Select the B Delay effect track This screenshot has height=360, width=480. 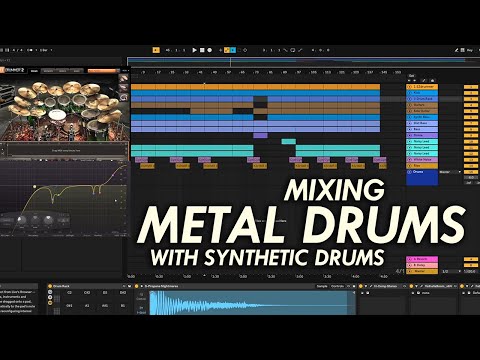422,265
